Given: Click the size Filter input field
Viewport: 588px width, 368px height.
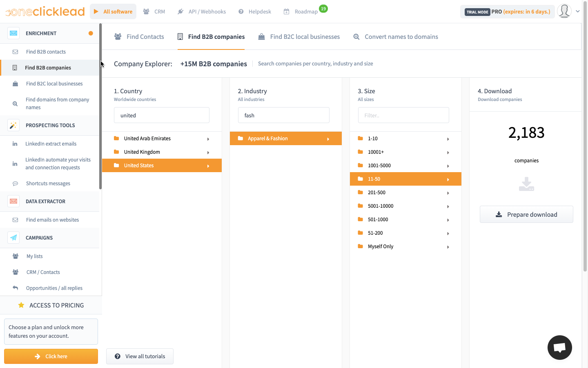Looking at the screenshot, I should [403, 115].
